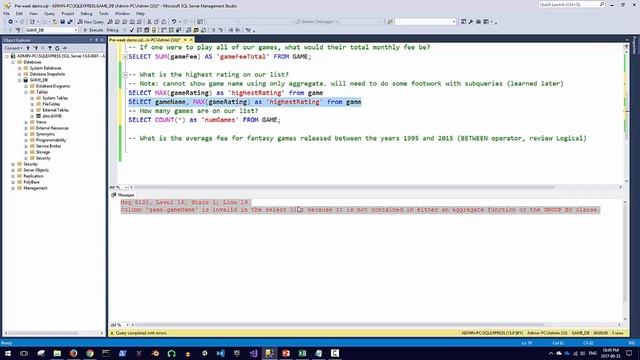Open the File menu
This screenshot has height=360, width=640.
click(6, 13)
